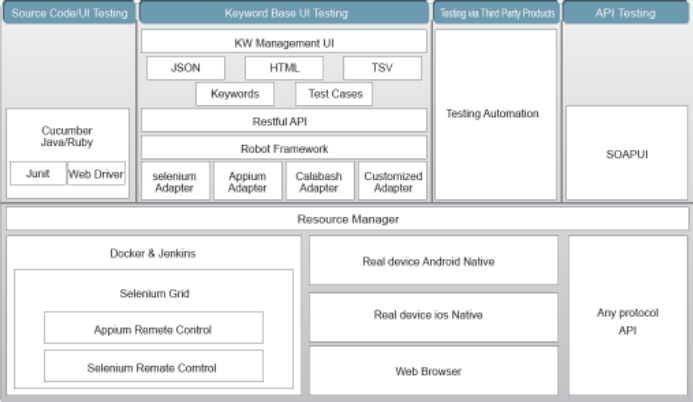Select the Appium Adapter block
Screen dimensions: 693x402
[x=247, y=181]
